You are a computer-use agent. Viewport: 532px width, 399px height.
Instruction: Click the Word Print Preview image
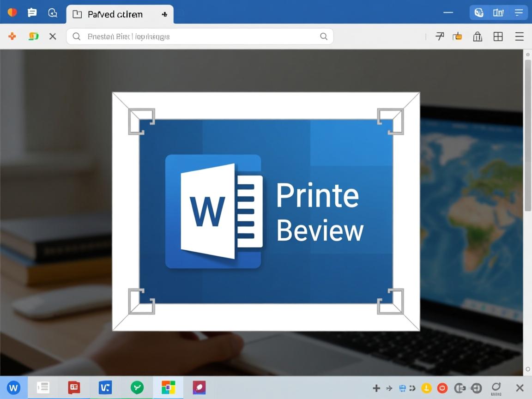point(266,212)
